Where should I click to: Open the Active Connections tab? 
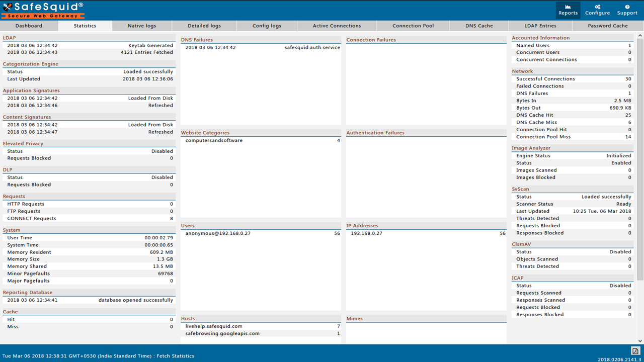coord(337,26)
